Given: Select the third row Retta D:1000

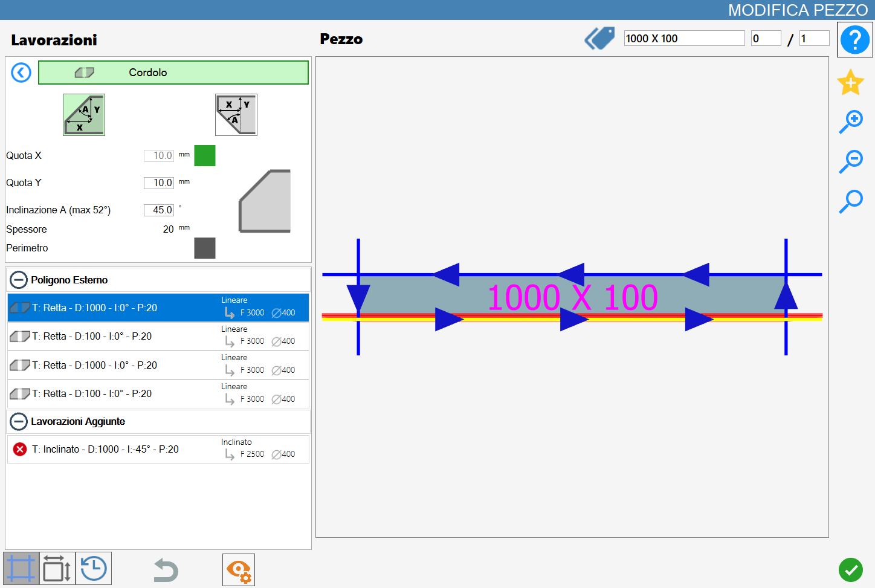Looking at the screenshot, I should [158, 365].
